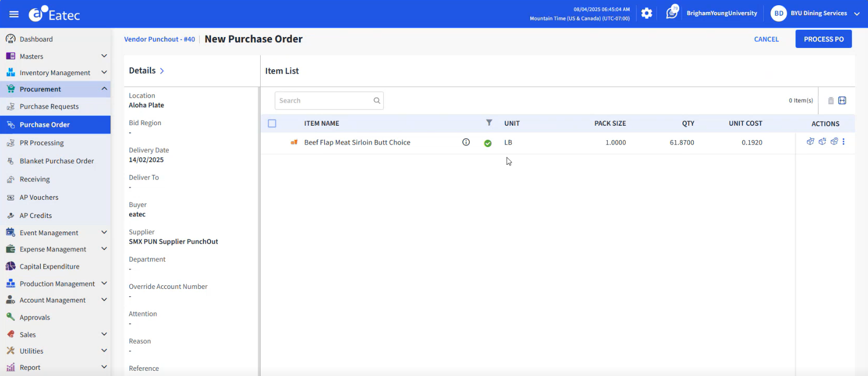Click the first box action icon in row

[x=810, y=141]
